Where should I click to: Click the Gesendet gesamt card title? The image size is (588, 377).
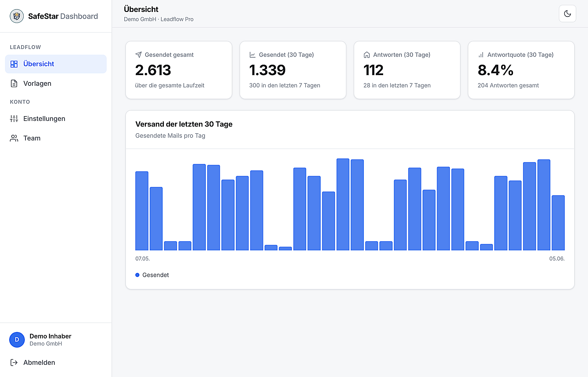169,55
